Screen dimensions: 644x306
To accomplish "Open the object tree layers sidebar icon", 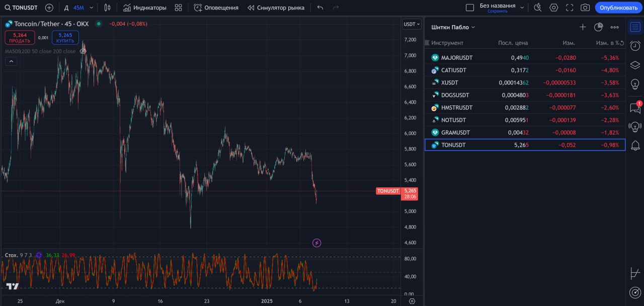I will coord(635,65).
